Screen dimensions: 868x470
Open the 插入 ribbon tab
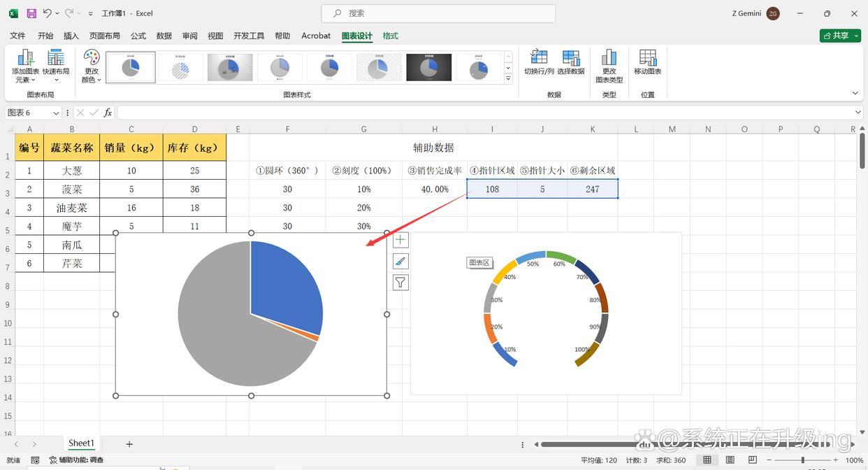click(71, 36)
